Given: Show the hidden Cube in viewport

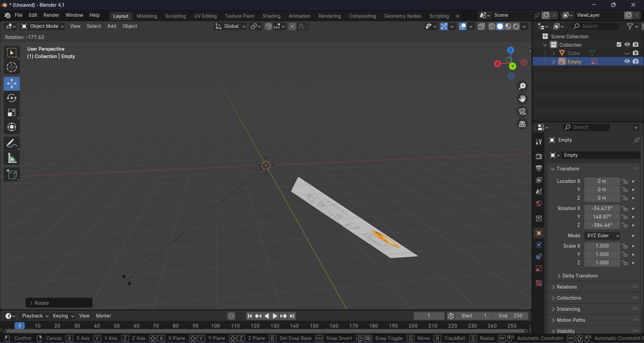Looking at the screenshot, I should [627, 53].
